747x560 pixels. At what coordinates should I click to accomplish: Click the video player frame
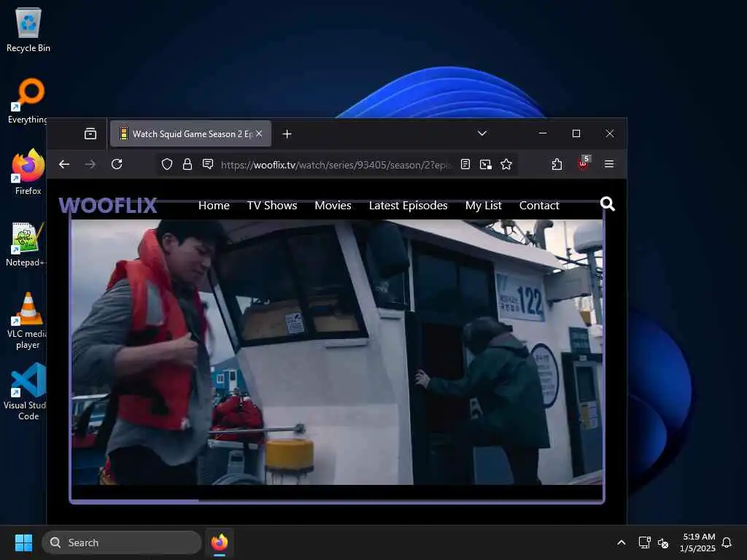337,352
